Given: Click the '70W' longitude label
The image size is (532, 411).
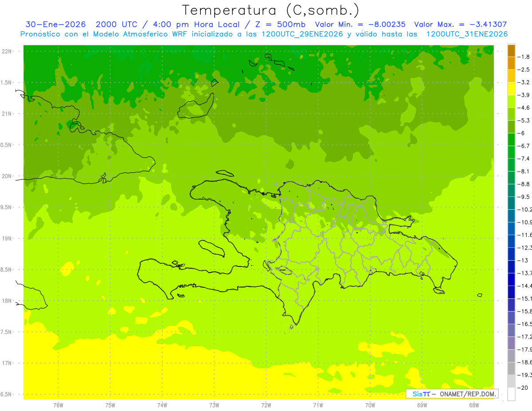Looking at the screenshot, I should 370,405.
